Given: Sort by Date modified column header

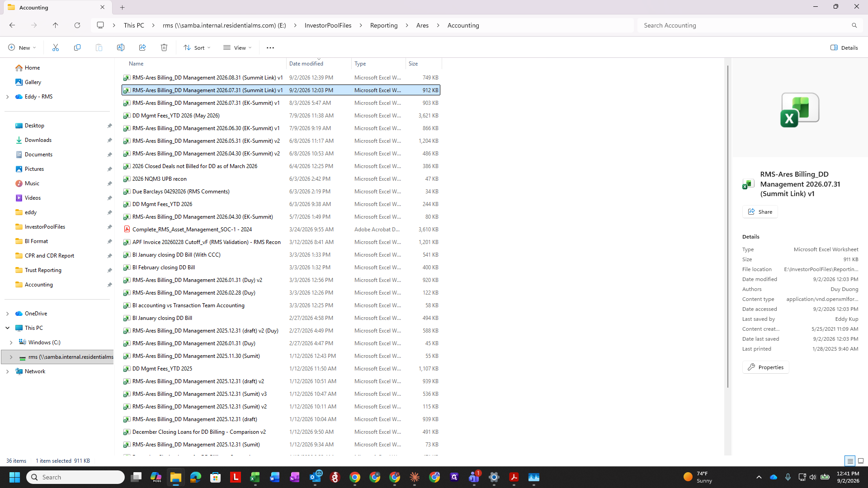Looking at the screenshot, I should pyautogui.click(x=319, y=64).
